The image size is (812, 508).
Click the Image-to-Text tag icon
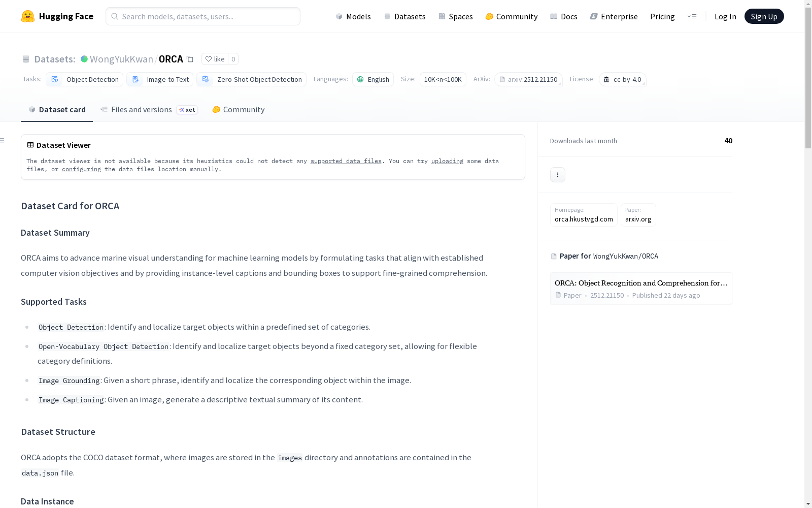click(x=136, y=79)
